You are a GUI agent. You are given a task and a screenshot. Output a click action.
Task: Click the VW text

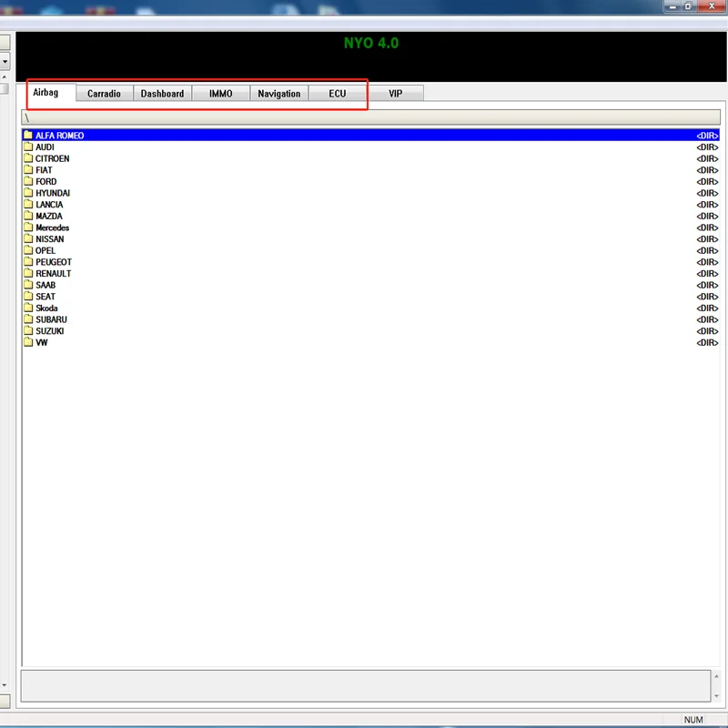coord(42,342)
